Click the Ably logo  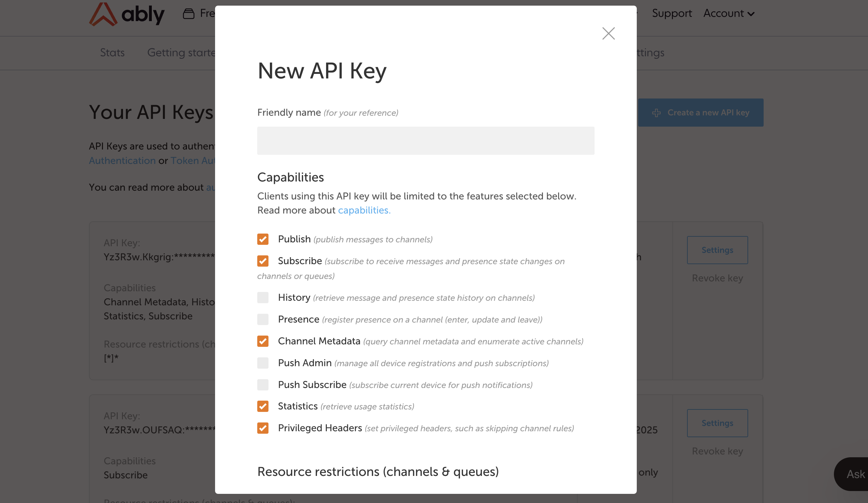coord(127,14)
